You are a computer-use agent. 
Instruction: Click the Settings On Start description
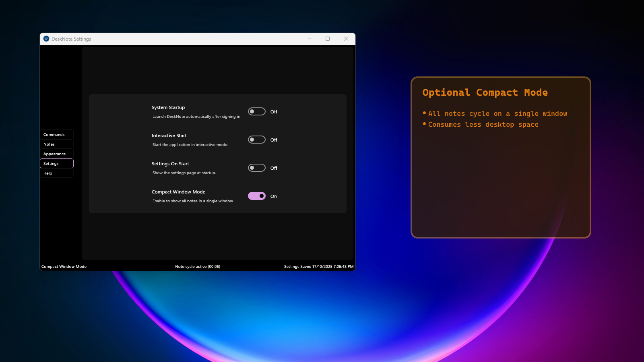(x=184, y=173)
